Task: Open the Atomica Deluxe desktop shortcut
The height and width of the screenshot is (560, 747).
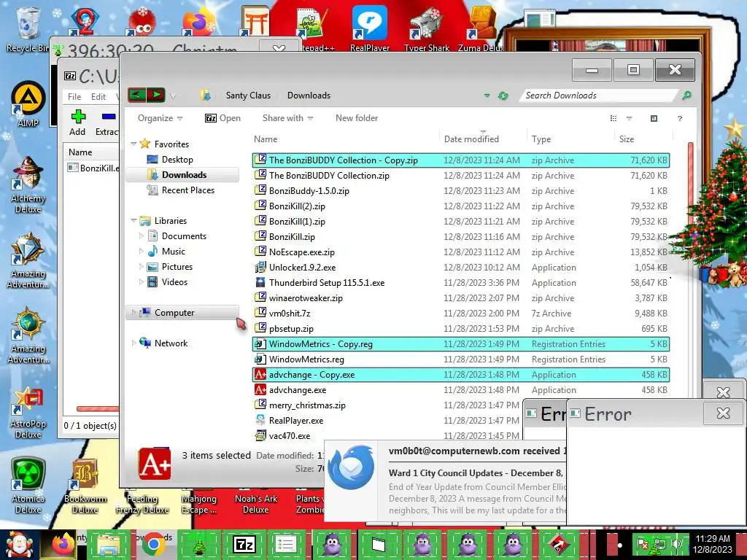Action: (x=28, y=486)
